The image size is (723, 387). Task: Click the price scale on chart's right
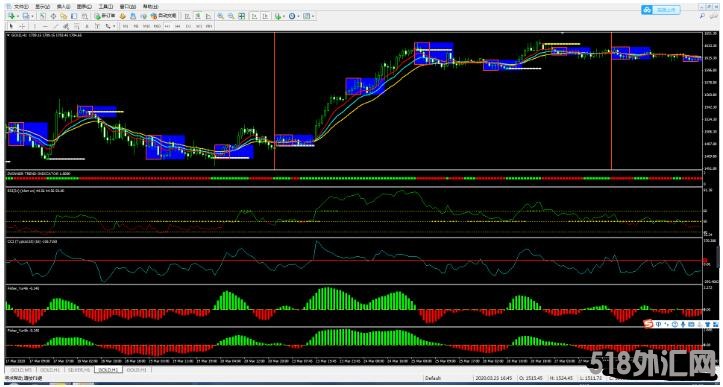pos(711,101)
